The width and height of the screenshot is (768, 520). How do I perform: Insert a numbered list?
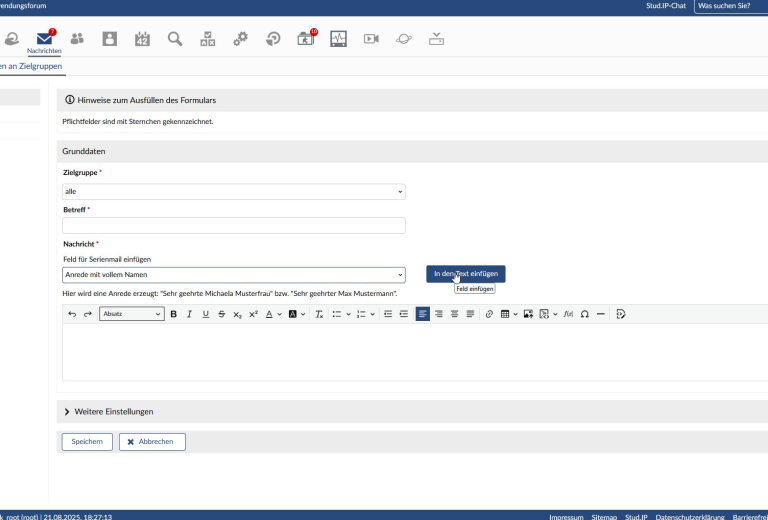pyautogui.click(x=361, y=314)
